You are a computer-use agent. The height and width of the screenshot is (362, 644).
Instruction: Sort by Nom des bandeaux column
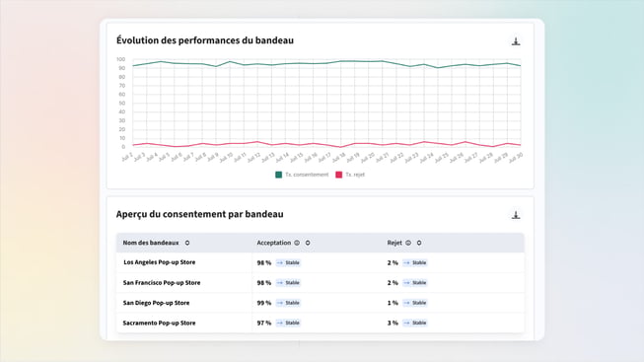coord(187,243)
